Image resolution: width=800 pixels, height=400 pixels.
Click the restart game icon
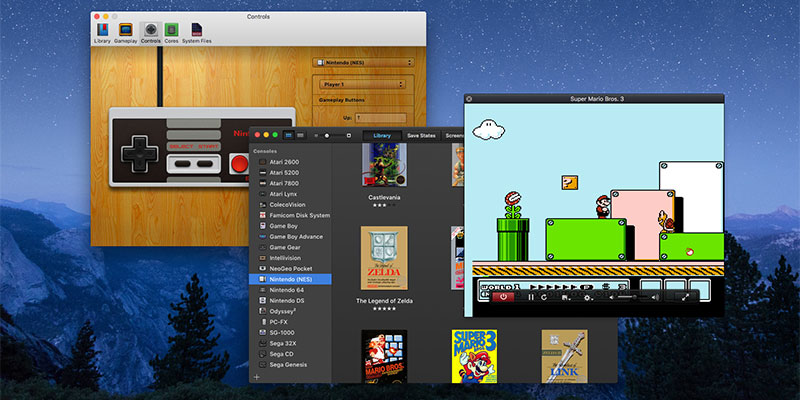pos(545,296)
